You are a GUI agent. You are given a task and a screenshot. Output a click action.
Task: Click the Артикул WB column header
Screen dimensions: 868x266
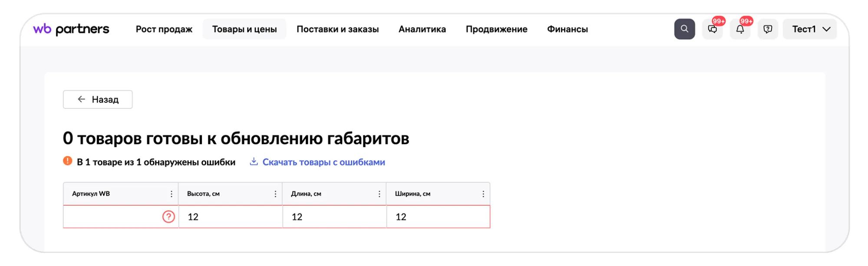[120, 194]
